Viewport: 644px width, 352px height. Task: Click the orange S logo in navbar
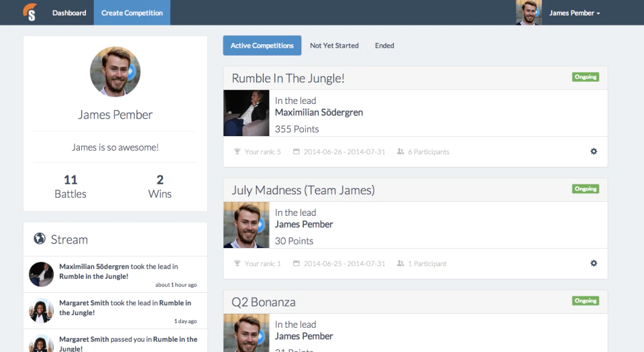point(30,12)
